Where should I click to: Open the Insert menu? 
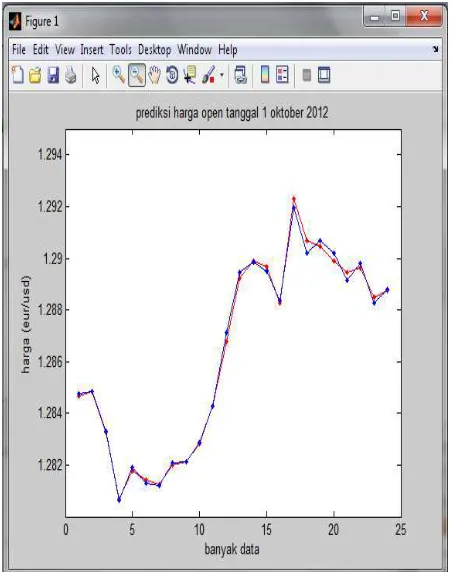92,49
